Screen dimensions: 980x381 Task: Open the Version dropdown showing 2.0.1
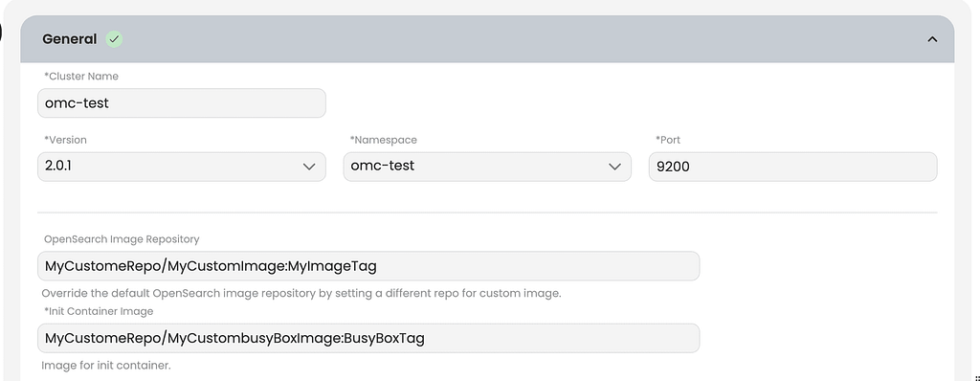point(181,167)
